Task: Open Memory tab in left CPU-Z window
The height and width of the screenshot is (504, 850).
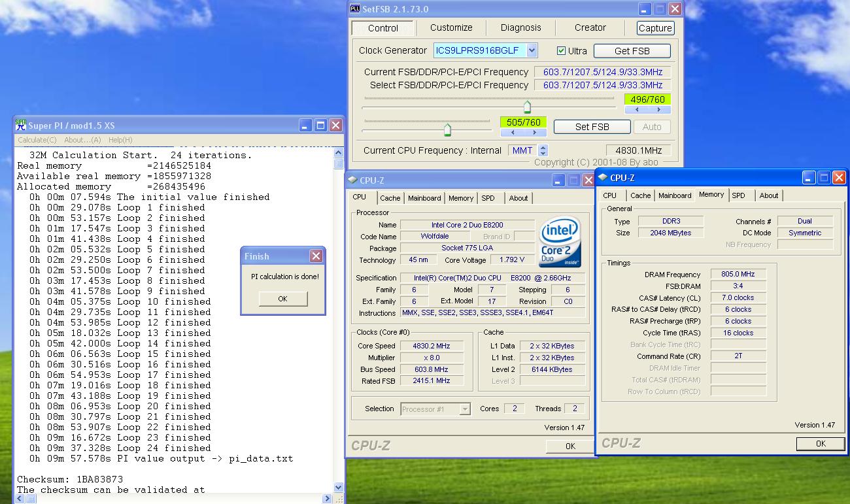Action: coord(461,198)
